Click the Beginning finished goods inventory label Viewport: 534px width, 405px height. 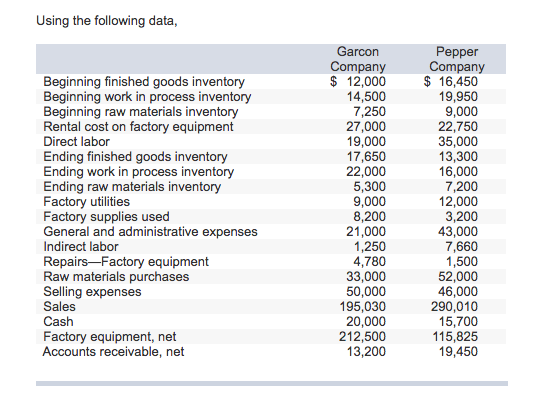[x=144, y=82]
